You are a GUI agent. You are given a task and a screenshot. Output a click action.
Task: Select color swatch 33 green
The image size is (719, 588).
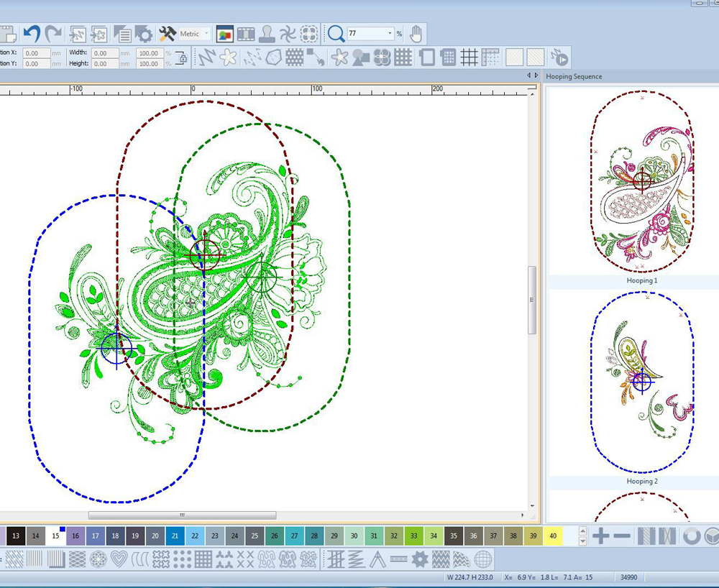pyautogui.click(x=413, y=536)
